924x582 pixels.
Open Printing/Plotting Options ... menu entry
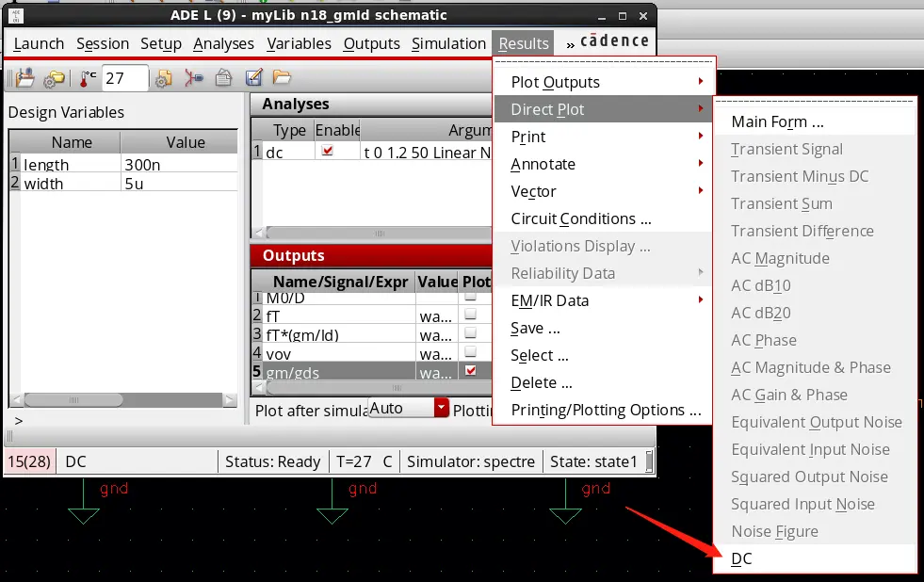tap(602, 410)
